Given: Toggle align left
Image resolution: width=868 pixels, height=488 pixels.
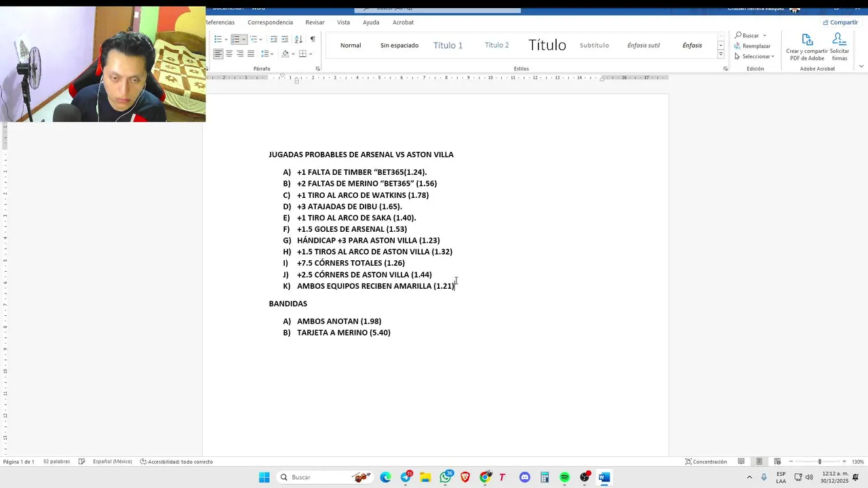Looking at the screenshot, I should coord(218,54).
